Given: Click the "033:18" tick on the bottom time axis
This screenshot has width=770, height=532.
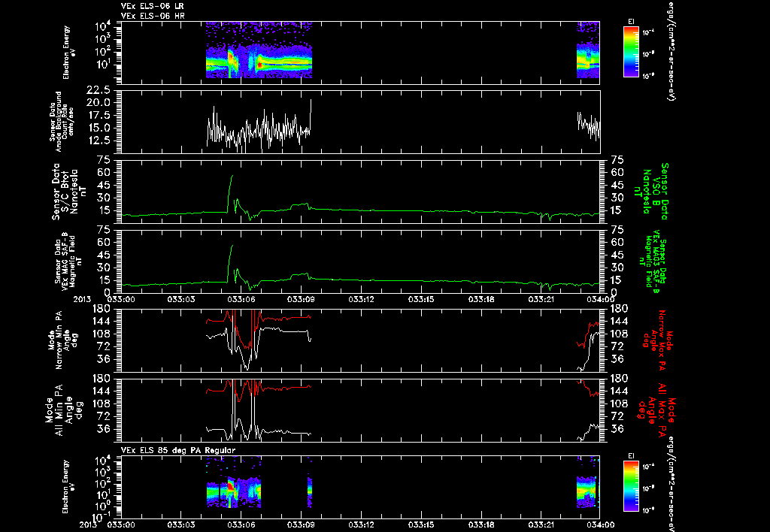Looking at the screenshot, I should (x=482, y=524).
